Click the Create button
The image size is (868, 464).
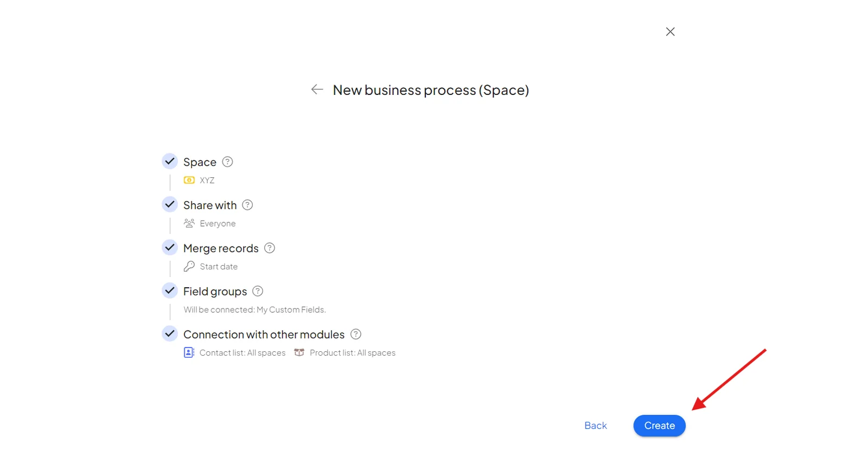click(659, 426)
